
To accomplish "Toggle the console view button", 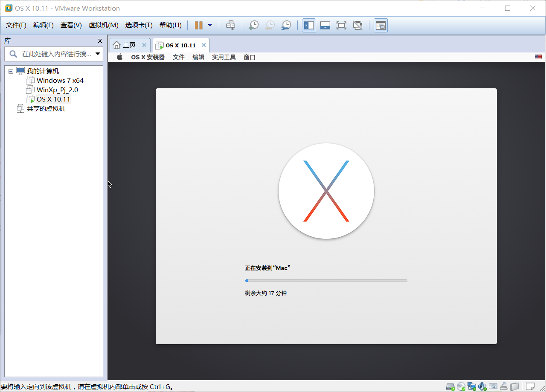I will (380, 25).
